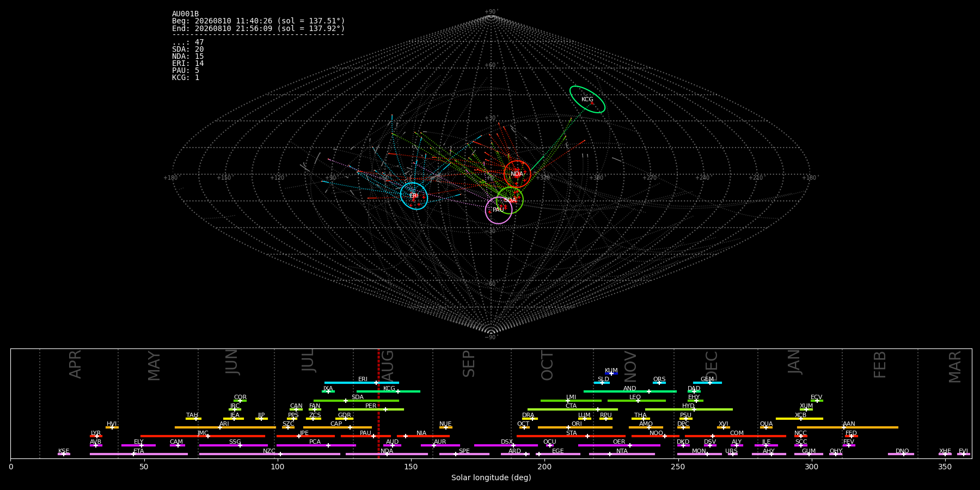Image resolution: width=980 pixels, height=490 pixels.
Task: Click the CAP shower bar in timeline
Action: (338, 427)
